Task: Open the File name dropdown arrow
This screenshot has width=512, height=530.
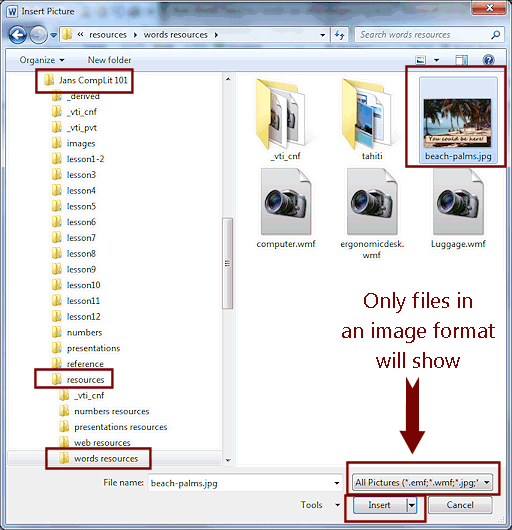Action: pos(337,483)
